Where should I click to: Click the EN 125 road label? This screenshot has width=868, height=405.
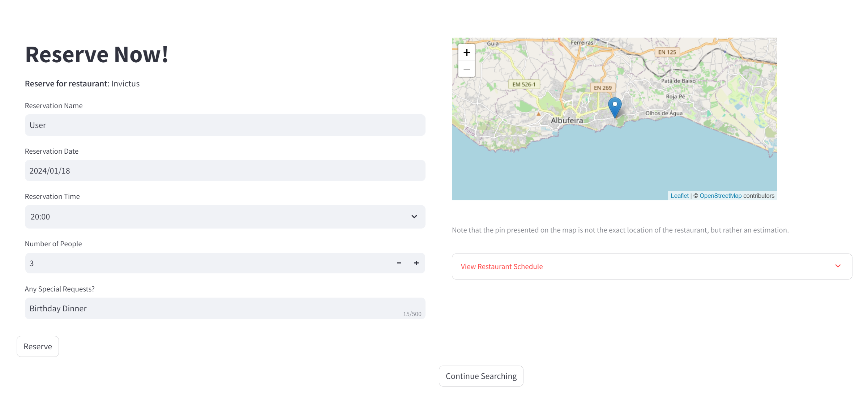pyautogui.click(x=667, y=52)
